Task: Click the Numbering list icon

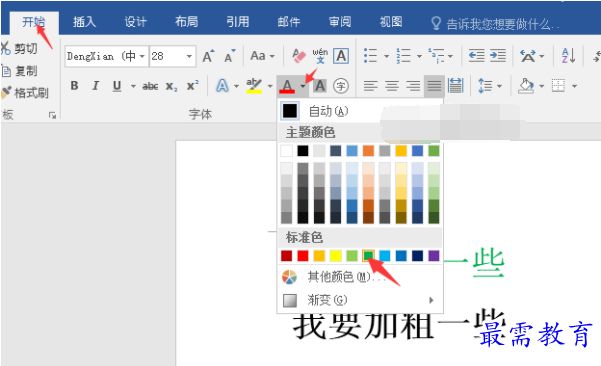Action: [x=403, y=56]
